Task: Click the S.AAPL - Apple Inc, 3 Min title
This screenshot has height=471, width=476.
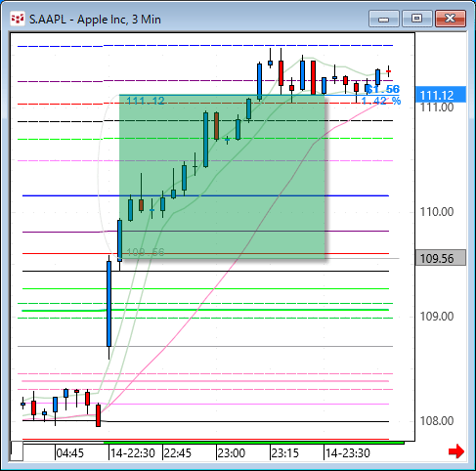Action: click(x=95, y=20)
